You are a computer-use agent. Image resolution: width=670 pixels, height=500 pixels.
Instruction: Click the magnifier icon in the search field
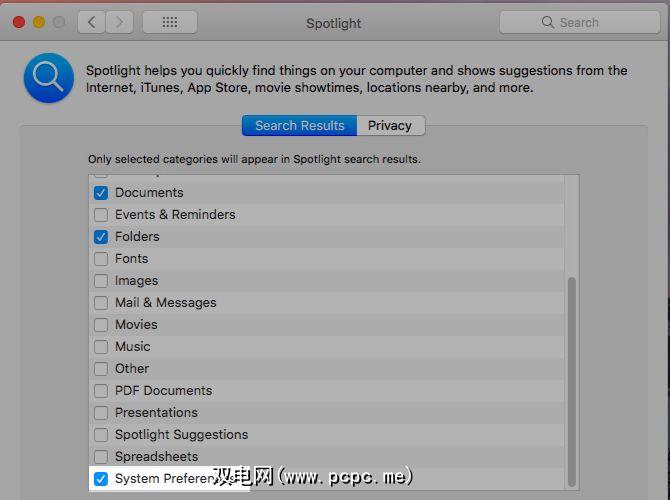click(x=547, y=22)
